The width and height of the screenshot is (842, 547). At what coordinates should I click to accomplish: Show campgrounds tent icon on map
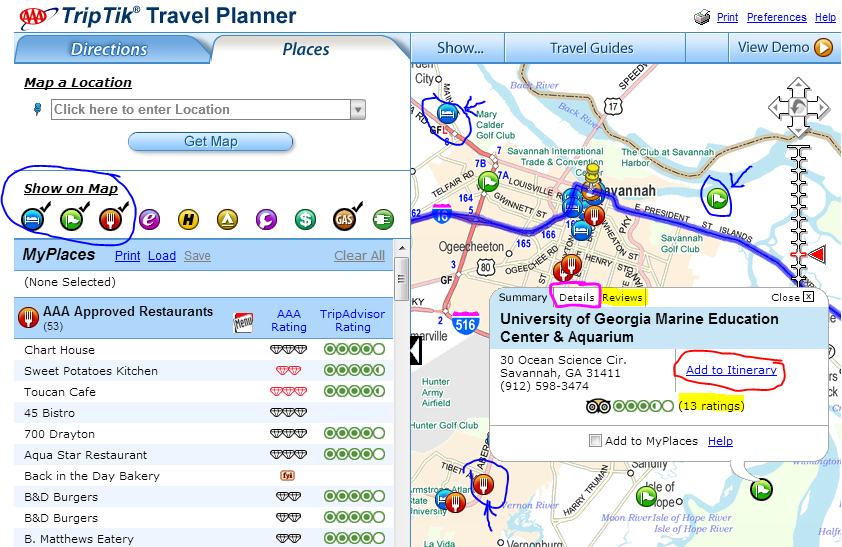[x=228, y=220]
